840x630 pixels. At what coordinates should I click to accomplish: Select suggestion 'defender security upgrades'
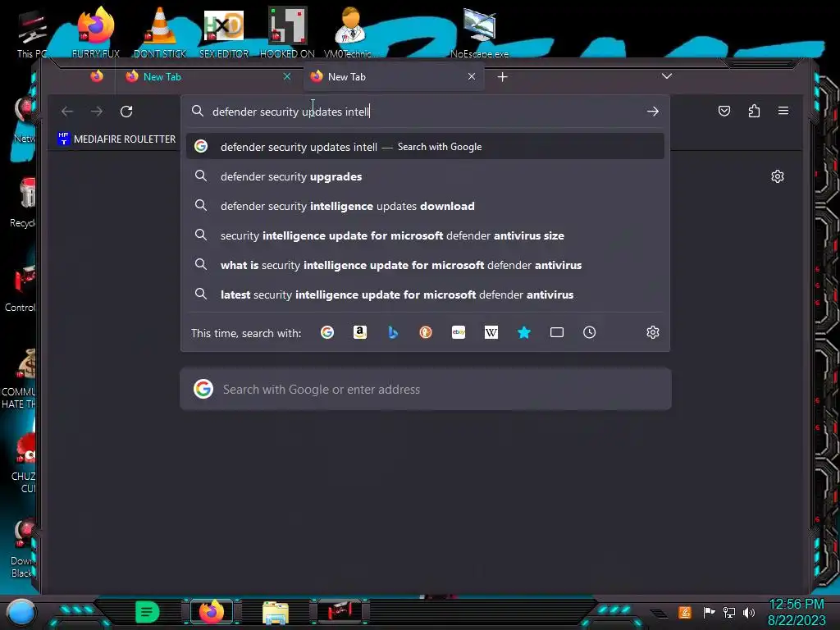click(x=426, y=177)
